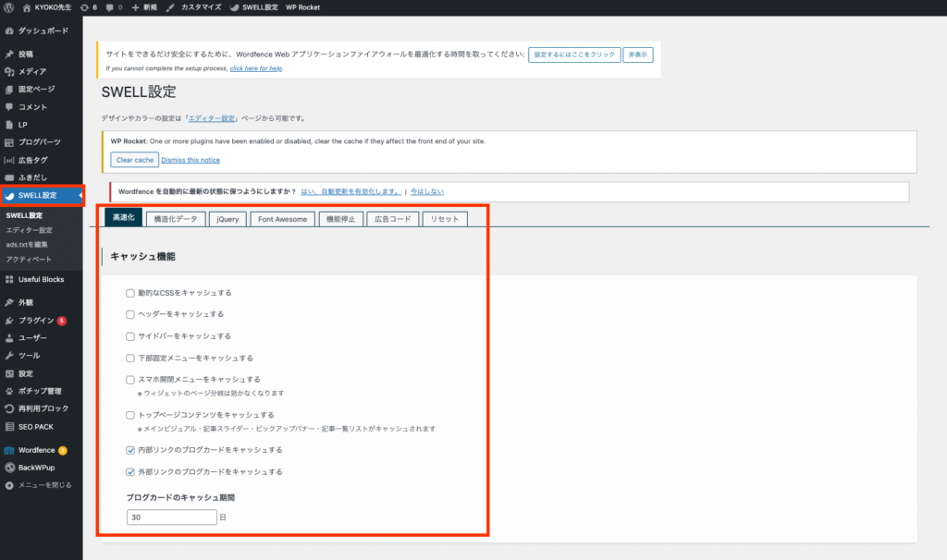Open the エディター設定 submenu item
Image resolution: width=947 pixels, height=560 pixels.
tap(29, 230)
